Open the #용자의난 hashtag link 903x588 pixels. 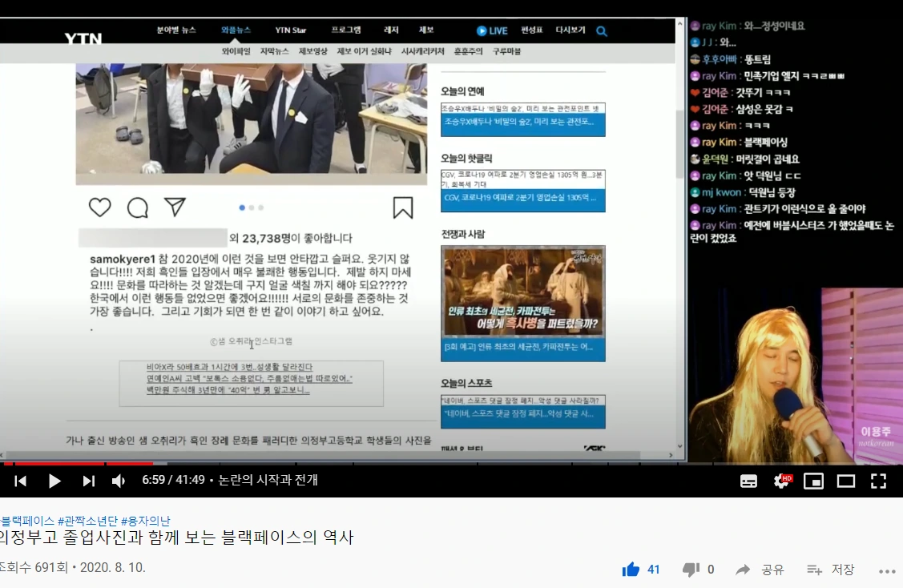pos(145,522)
